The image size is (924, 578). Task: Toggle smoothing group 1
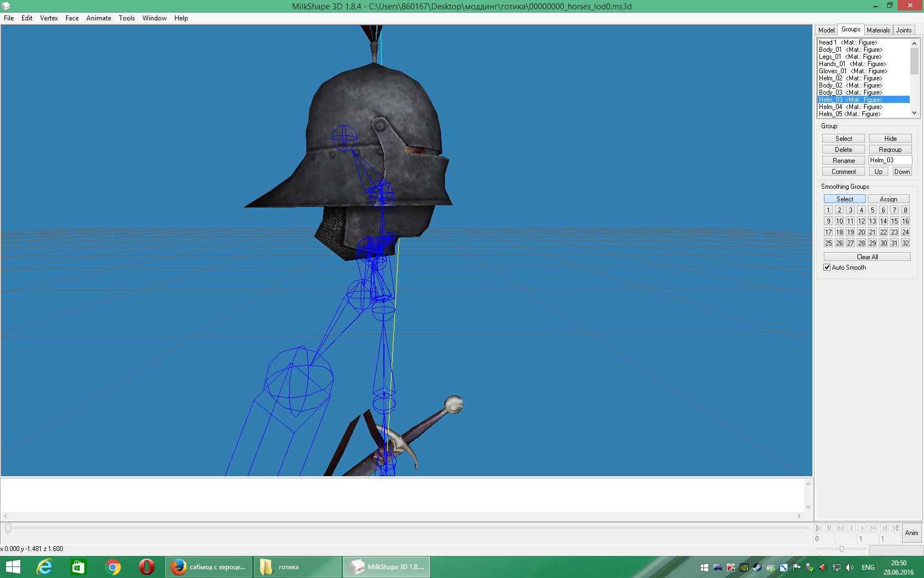[x=828, y=210]
